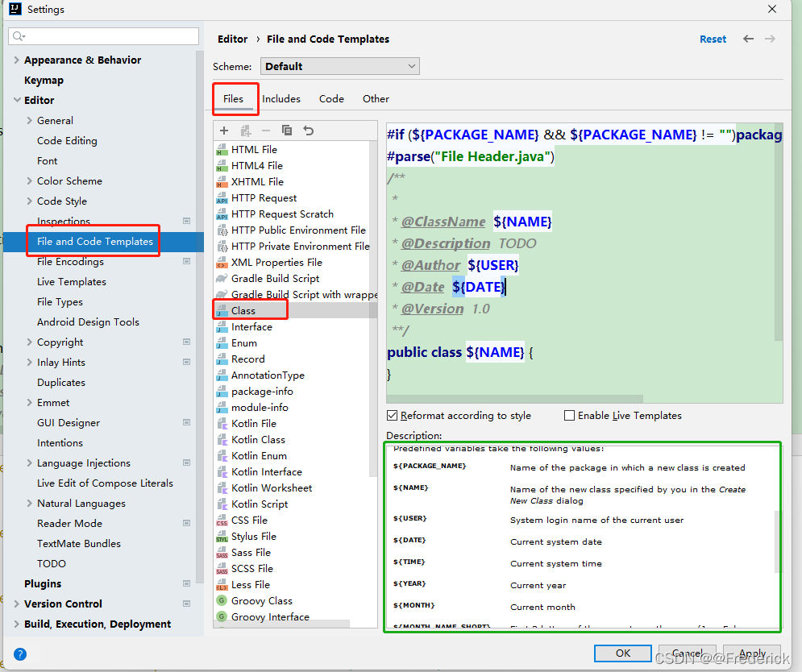Click the Enum template file icon
Screen dimensions: 802x672
[222, 342]
